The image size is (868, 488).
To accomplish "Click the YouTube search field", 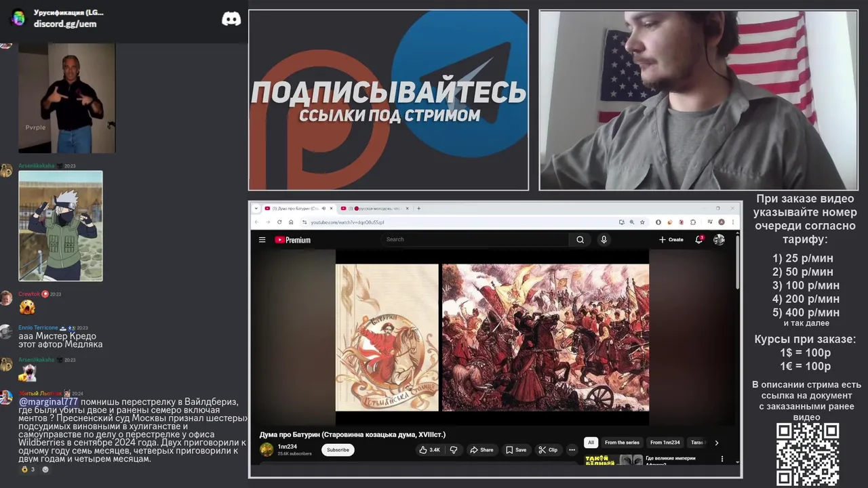I will click(475, 239).
